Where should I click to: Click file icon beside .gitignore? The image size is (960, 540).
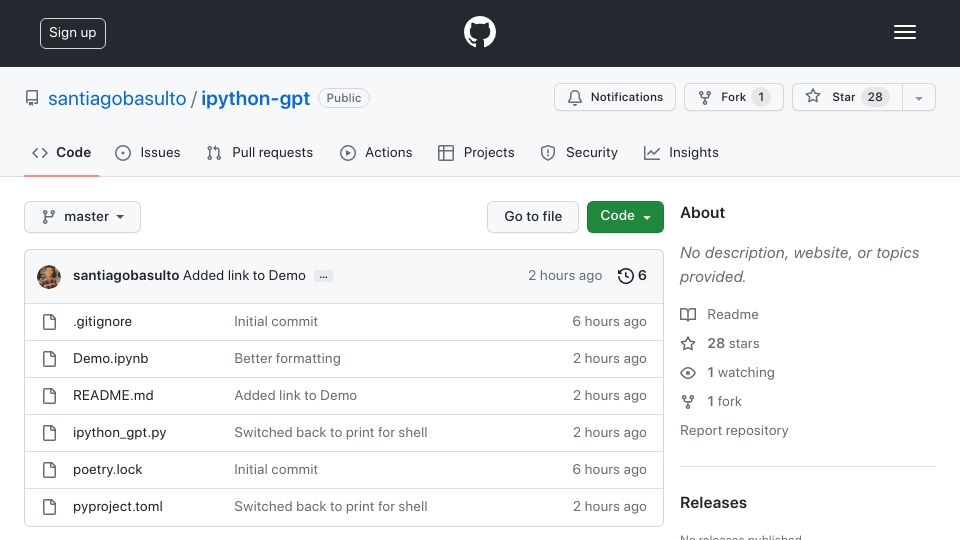(50, 322)
